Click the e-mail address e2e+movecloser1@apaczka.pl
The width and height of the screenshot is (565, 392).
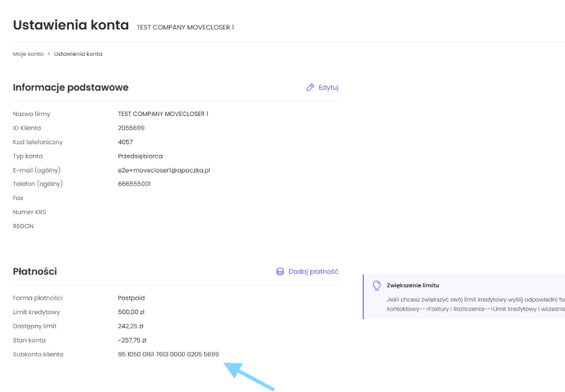[x=163, y=170]
